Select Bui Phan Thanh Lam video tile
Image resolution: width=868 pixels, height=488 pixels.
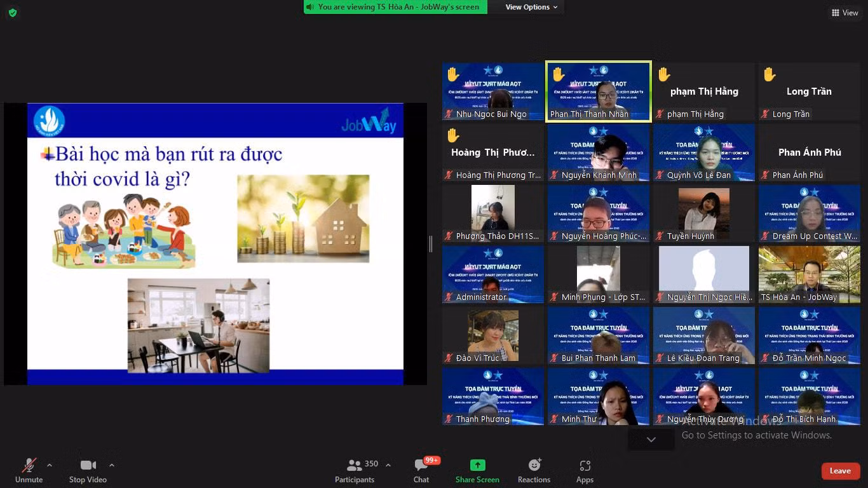(x=599, y=335)
